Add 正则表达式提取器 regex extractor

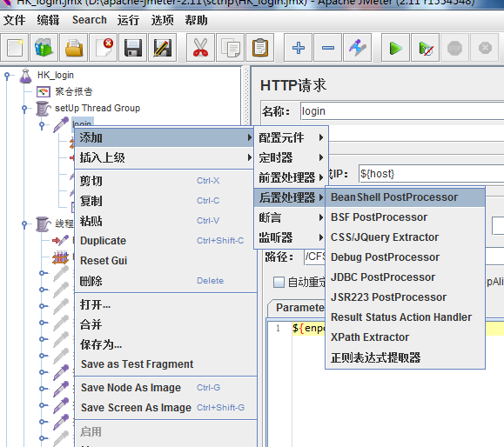click(x=405, y=357)
